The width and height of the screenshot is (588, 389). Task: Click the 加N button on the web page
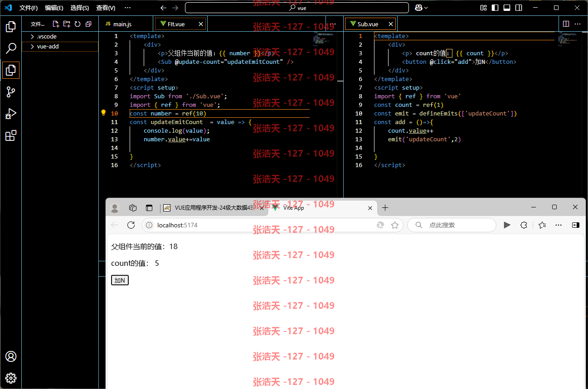tap(120, 280)
